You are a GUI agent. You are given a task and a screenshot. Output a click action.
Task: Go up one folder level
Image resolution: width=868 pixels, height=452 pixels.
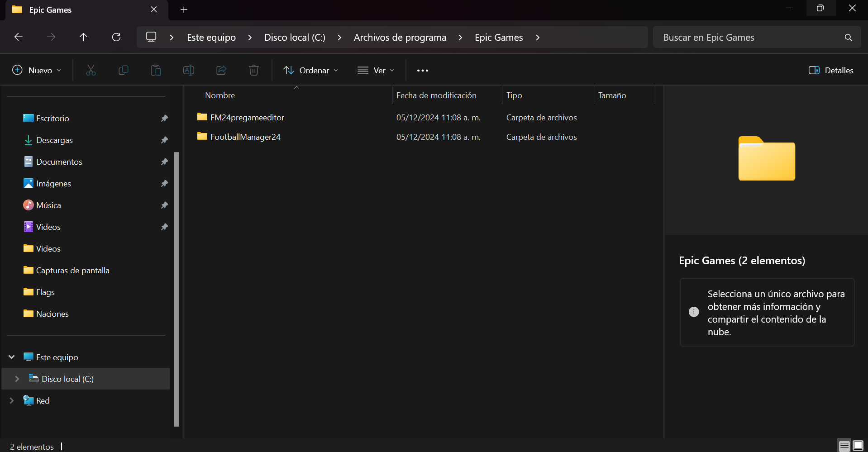tap(83, 37)
